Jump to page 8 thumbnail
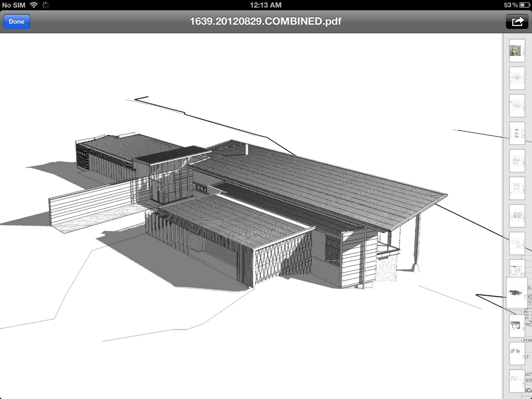Viewport: 532px width, 399px height. pyautogui.click(x=517, y=243)
